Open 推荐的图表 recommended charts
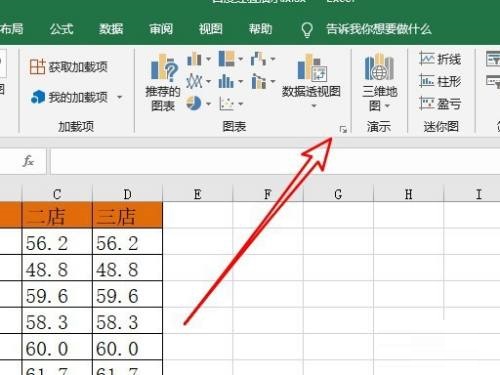The width and height of the screenshot is (500, 375). pyautogui.click(x=163, y=82)
